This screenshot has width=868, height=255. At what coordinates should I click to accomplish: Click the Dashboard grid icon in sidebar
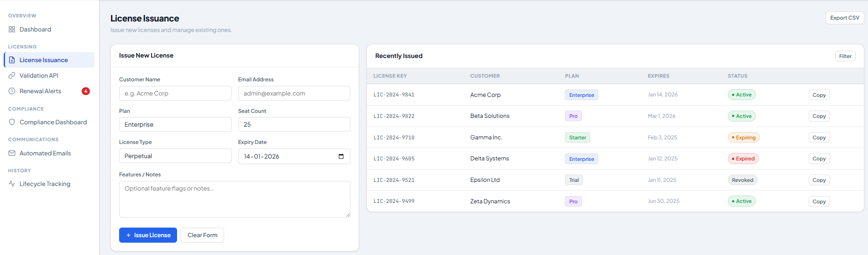12,29
